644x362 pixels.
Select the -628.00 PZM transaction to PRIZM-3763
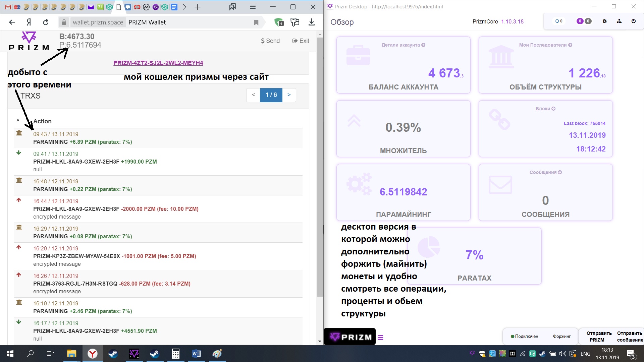(x=158, y=284)
